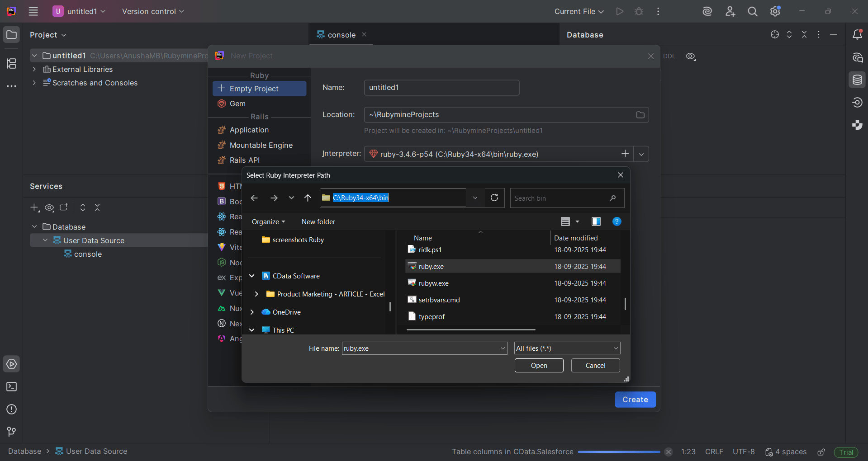Image resolution: width=868 pixels, height=461 pixels.
Task: Open the All files filter dropdown
Action: [615, 348]
